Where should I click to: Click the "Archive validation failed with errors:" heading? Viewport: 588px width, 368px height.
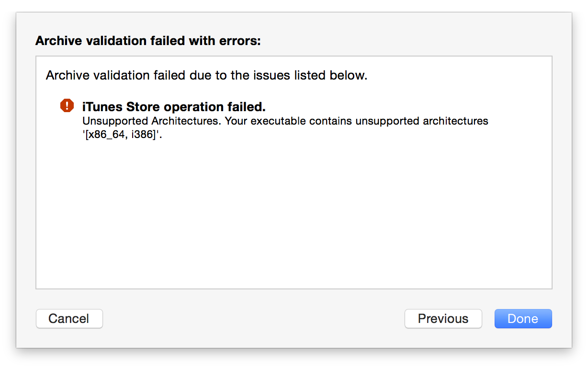coord(148,41)
